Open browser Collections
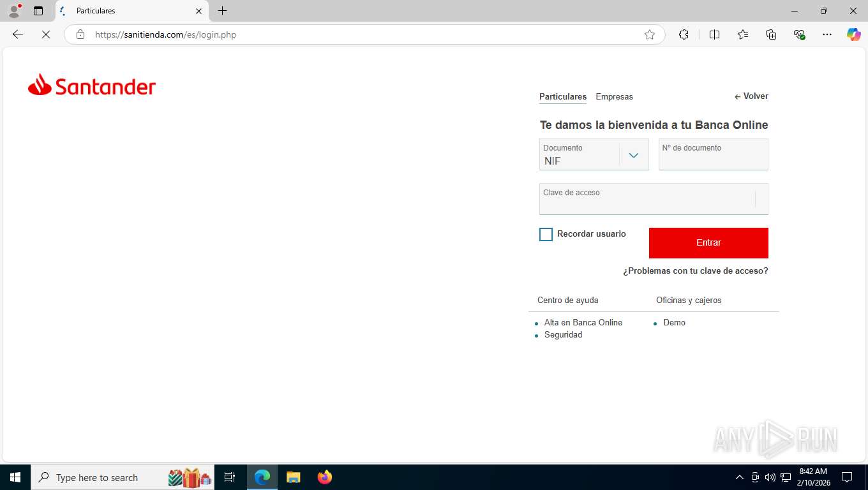The height and width of the screenshot is (490, 868). click(x=771, y=34)
